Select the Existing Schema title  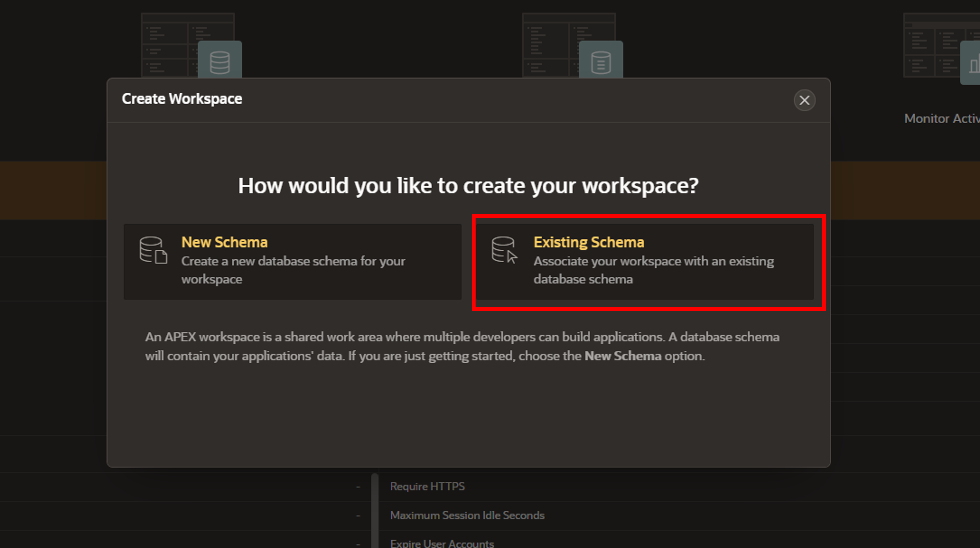coord(589,242)
